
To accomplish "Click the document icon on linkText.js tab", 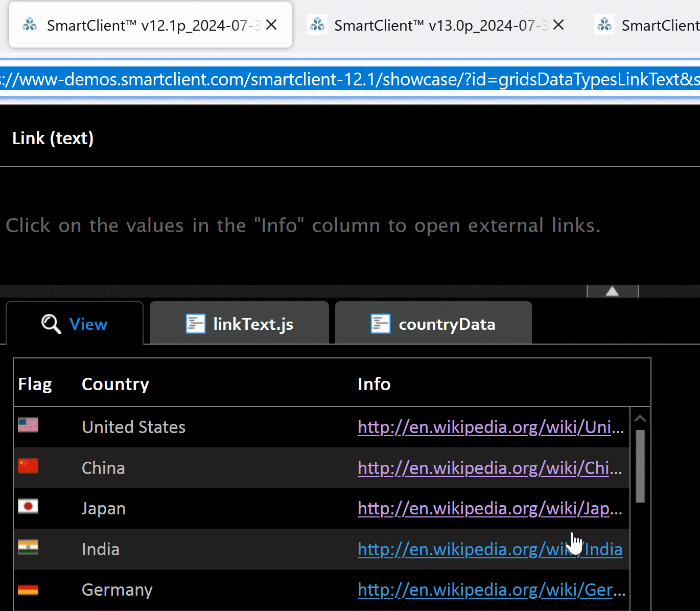I will point(196,324).
